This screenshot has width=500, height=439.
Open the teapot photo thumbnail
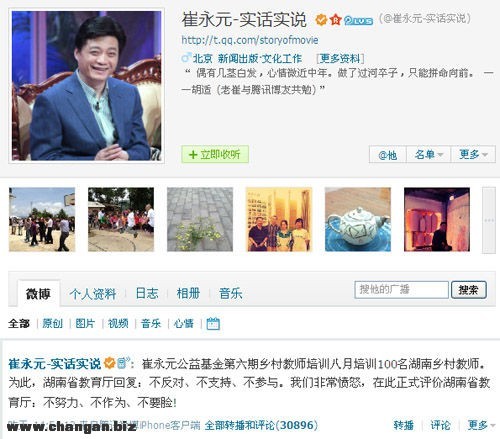(358, 219)
